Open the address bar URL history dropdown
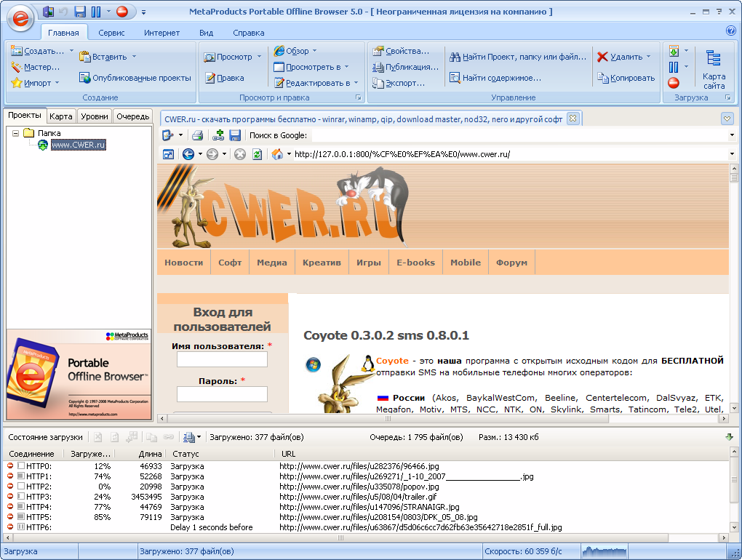Image resolution: width=742 pixels, height=560 pixels. point(732,154)
